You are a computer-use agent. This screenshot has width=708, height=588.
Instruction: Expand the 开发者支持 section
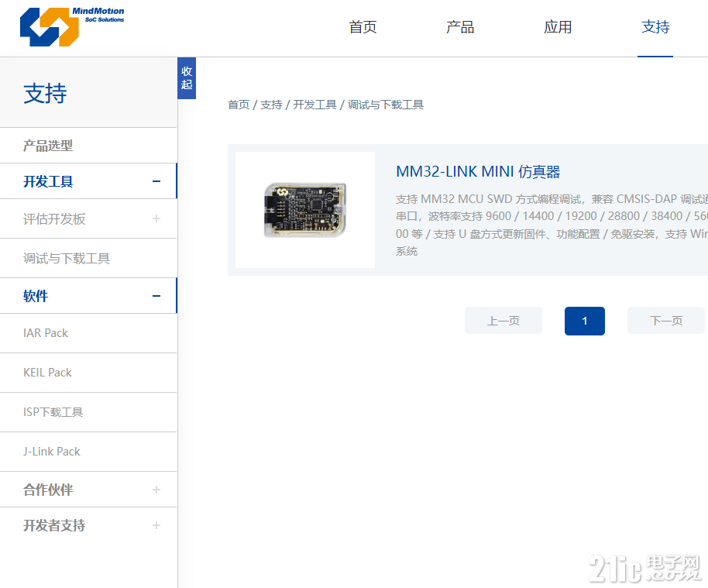point(156,526)
